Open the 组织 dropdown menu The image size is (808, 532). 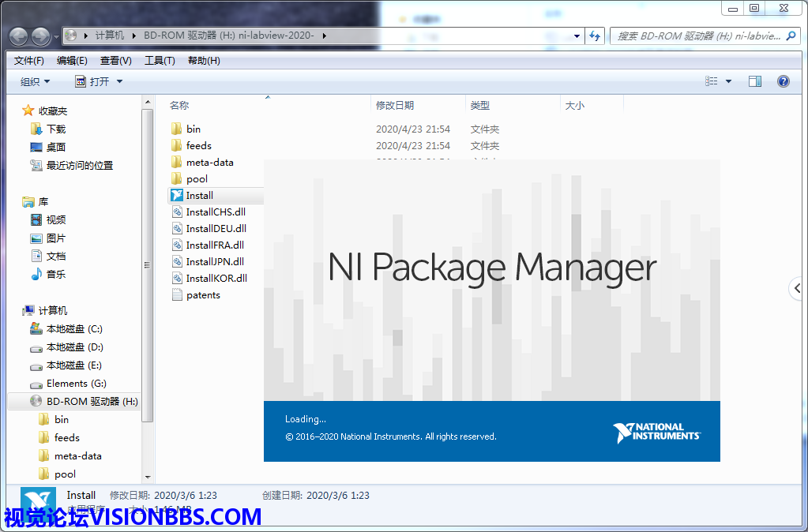[x=35, y=81]
